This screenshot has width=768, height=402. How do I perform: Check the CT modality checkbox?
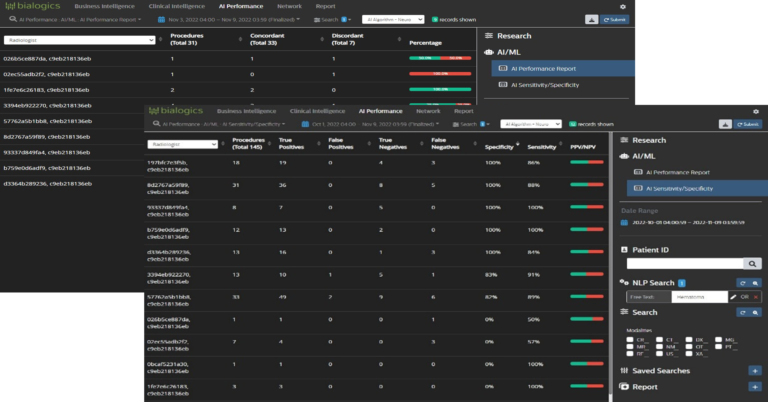(659, 339)
